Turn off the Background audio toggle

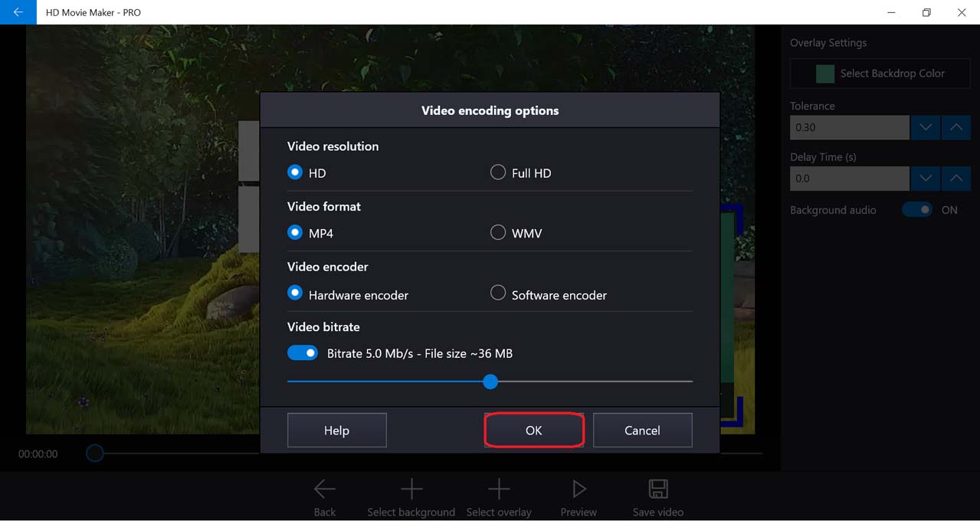[x=916, y=210]
